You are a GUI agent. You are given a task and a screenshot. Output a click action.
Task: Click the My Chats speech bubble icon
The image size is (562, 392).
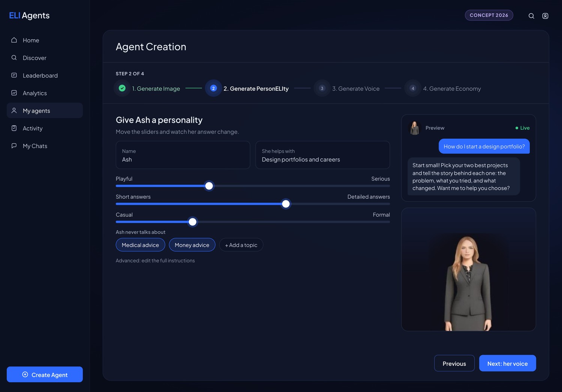click(14, 146)
